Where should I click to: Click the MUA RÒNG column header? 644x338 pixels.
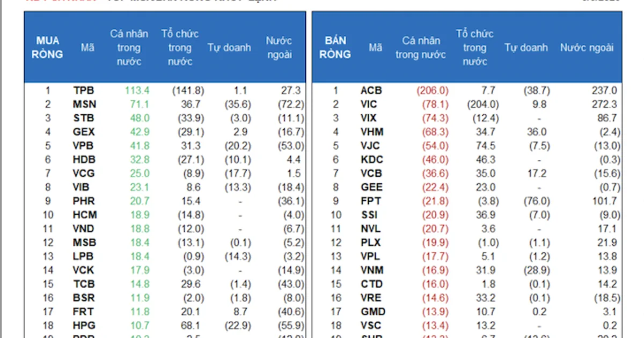pos(48,48)
